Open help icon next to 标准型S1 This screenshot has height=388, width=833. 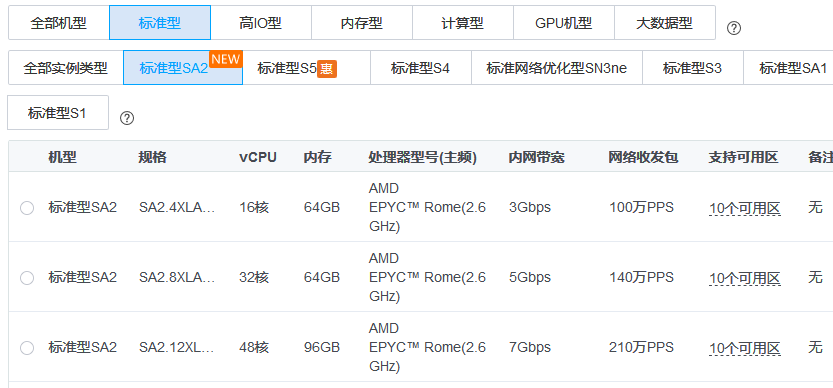pos(126,118)
